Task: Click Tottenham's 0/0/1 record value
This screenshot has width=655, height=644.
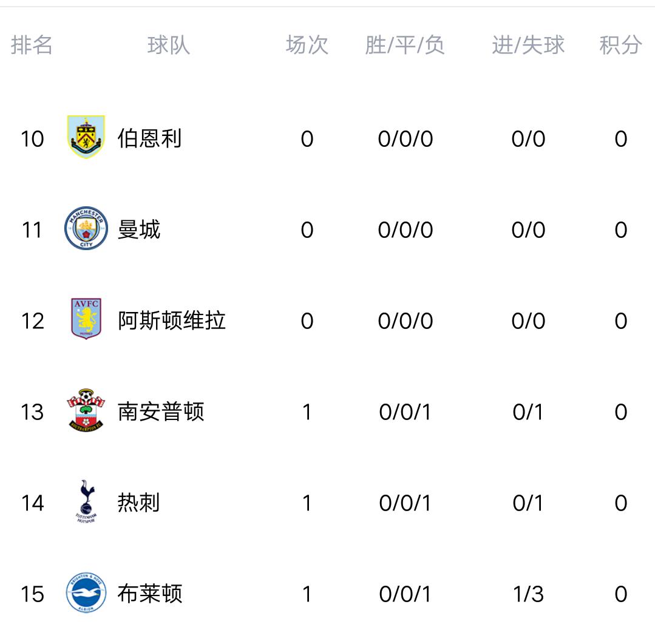Action: coord(404,503)
